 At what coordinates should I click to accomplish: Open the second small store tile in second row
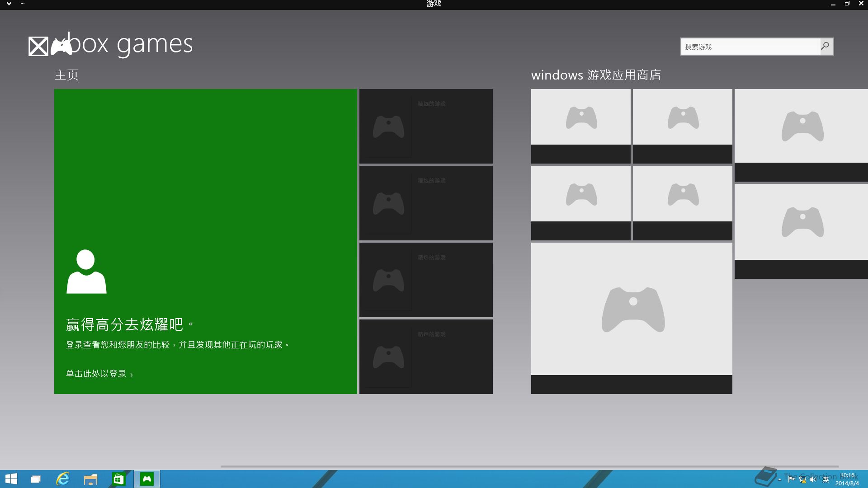pyautogui.click(x=683, y=203)
